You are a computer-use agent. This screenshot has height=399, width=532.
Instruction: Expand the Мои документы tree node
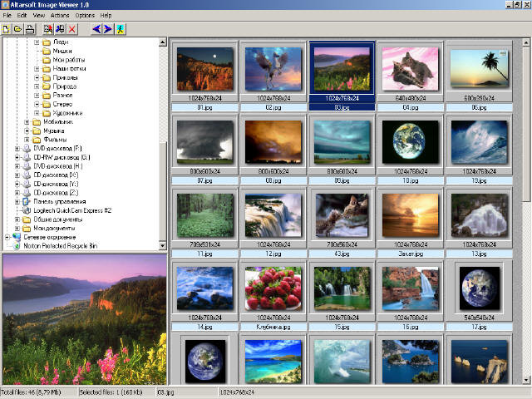coord(17,229)
